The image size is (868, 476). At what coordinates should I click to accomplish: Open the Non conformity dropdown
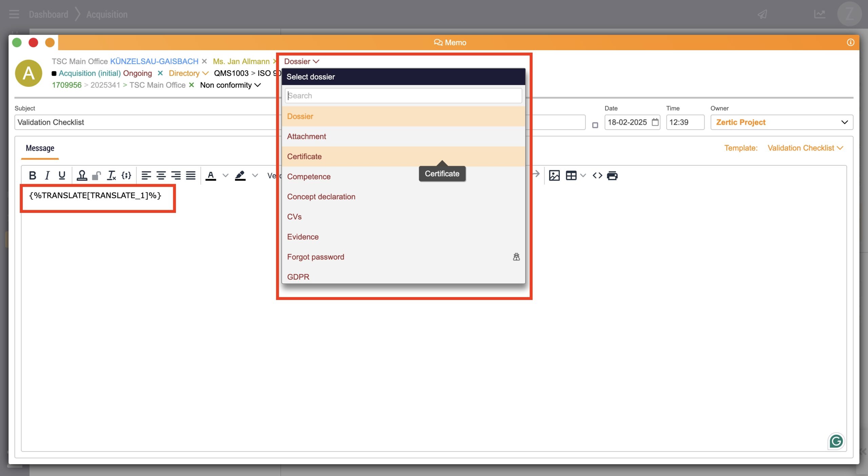tap(230, 85)
